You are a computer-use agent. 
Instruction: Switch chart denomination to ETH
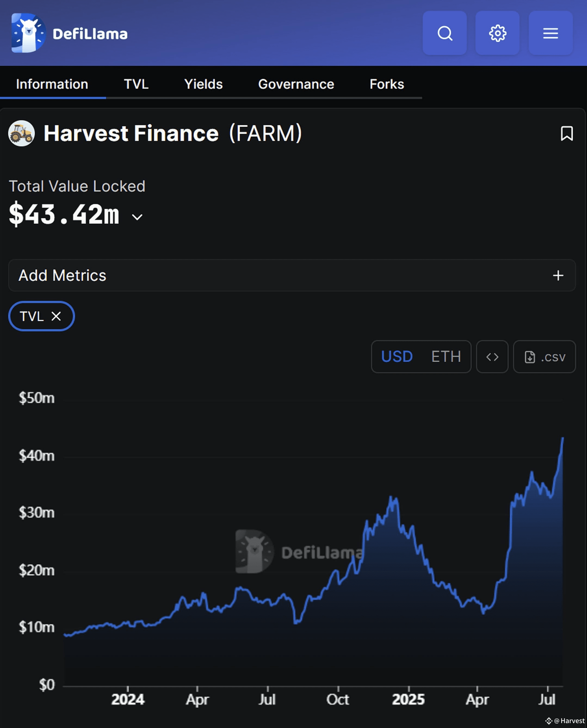446,357
